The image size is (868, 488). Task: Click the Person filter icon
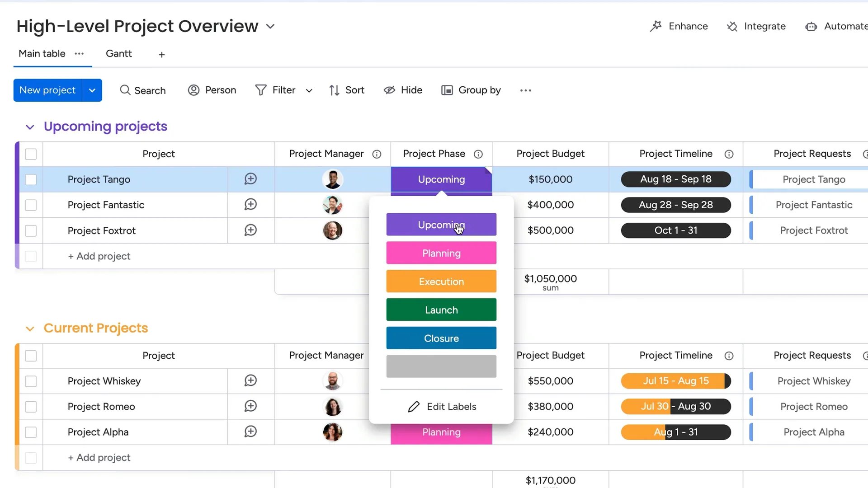193,90
